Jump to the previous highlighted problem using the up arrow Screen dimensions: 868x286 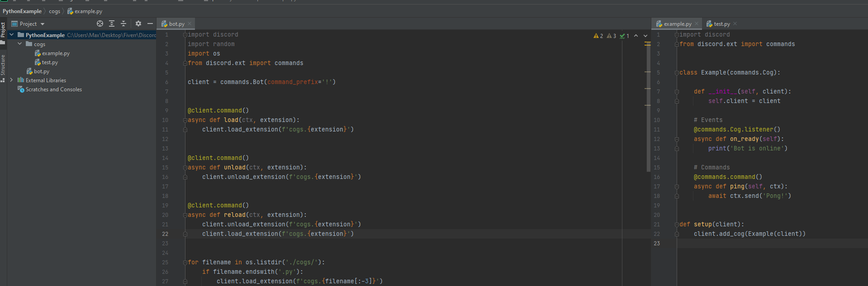636,36
